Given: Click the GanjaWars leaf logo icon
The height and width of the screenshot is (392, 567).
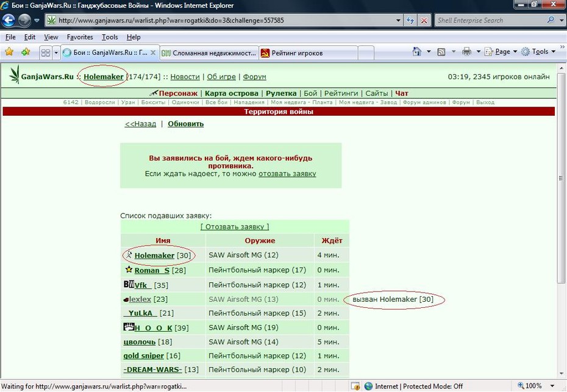Looking at the screenshot, I should (15, 74).
